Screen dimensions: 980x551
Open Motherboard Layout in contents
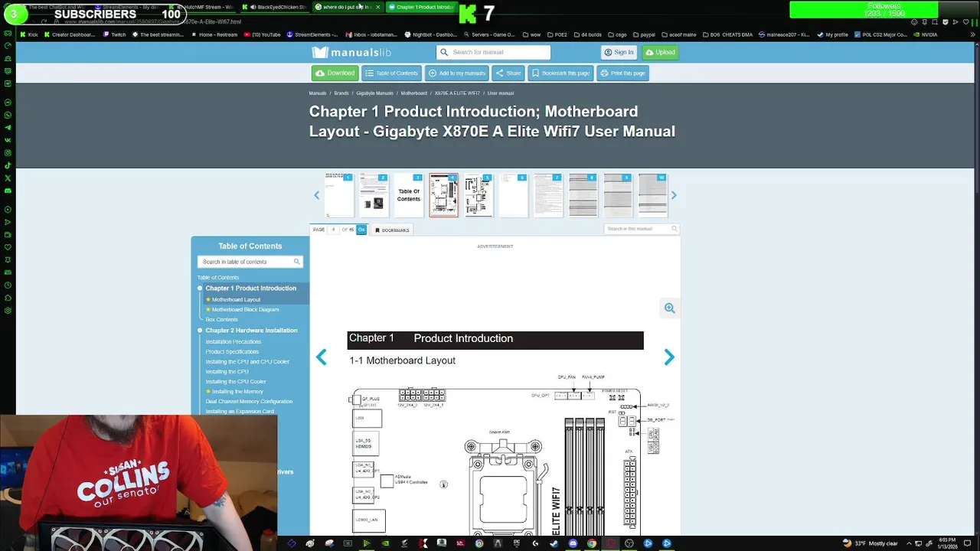236,300
